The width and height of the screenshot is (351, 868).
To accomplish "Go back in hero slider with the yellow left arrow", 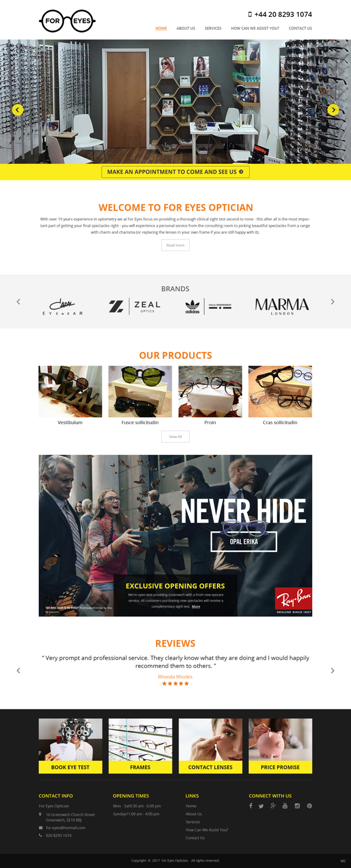I will point(18,109).
